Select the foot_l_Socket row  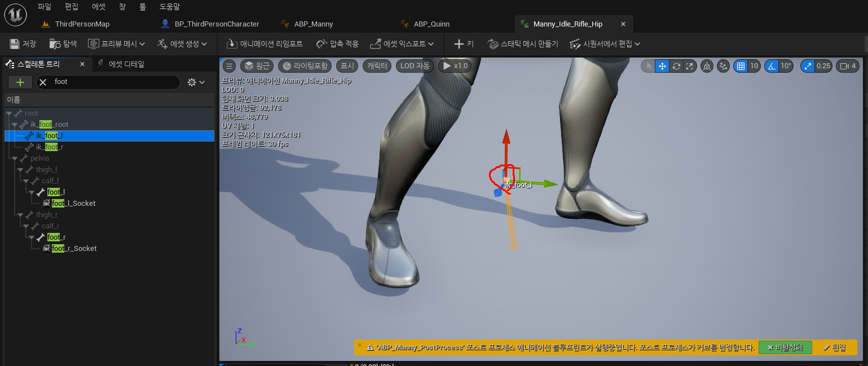109,203
